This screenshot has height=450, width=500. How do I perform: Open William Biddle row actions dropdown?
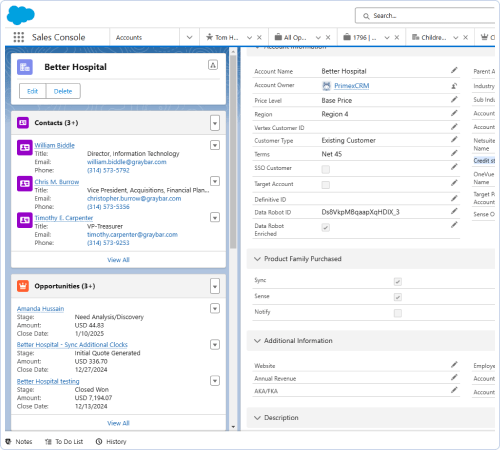(215, 145)
